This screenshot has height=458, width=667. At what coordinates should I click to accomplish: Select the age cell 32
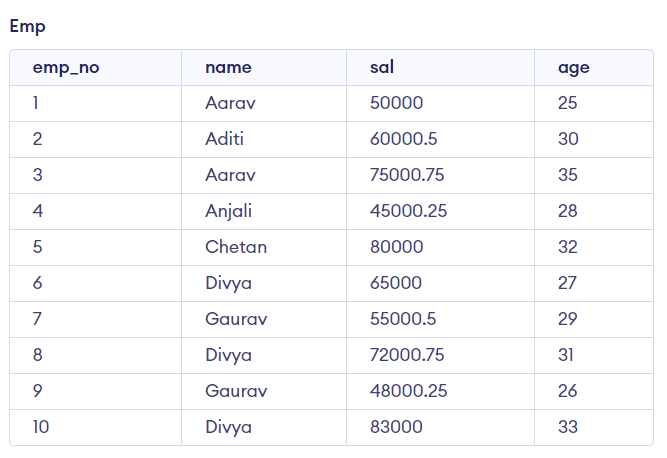point(568,247)
